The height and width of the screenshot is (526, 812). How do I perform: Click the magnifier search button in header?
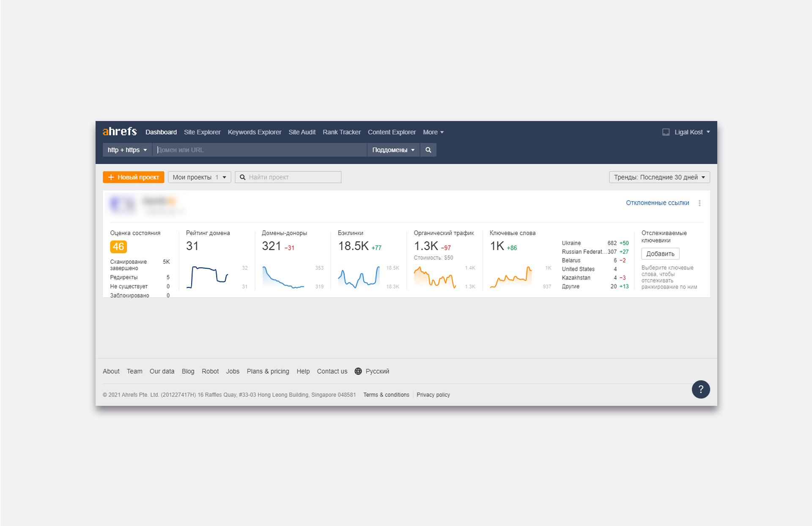click(x=428, y=150)
